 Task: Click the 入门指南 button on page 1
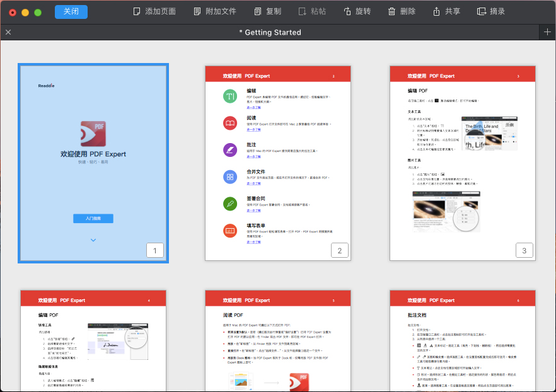coord(93,218)
